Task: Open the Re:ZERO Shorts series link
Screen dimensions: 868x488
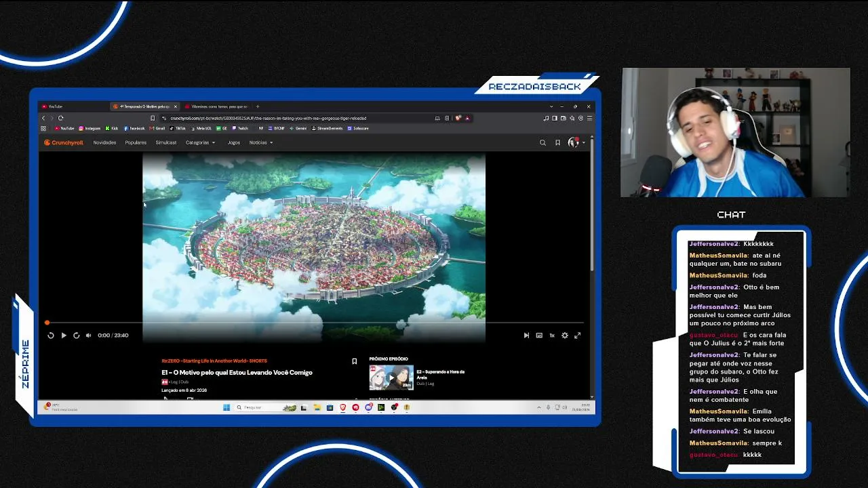Action: tap(214, 361)
